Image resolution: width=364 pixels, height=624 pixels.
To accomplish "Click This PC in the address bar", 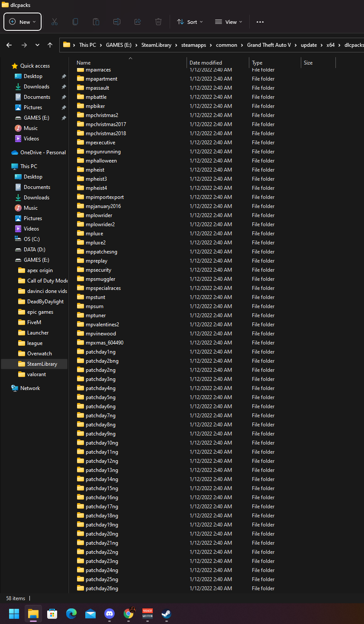I will point(87,45).
